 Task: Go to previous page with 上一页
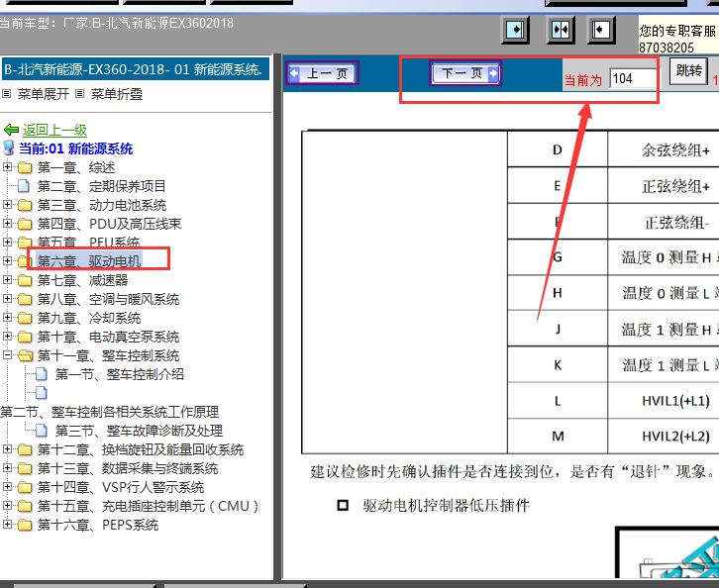coord(322,73)
